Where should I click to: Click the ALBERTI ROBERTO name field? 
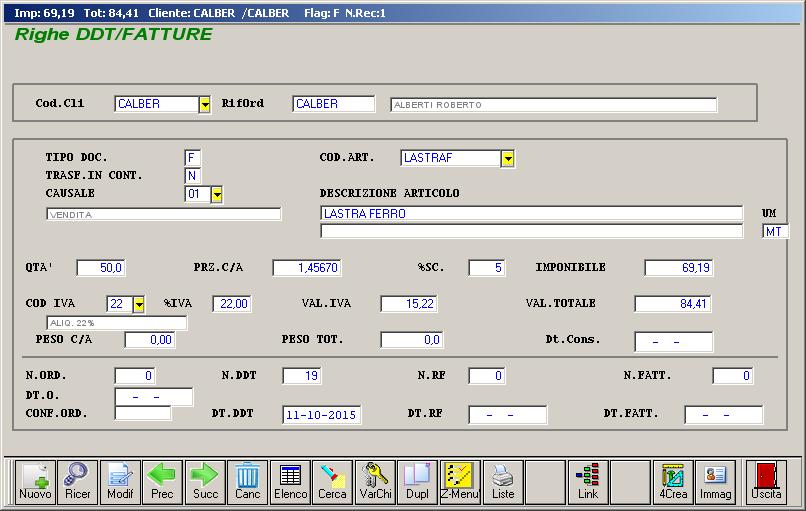553,105
